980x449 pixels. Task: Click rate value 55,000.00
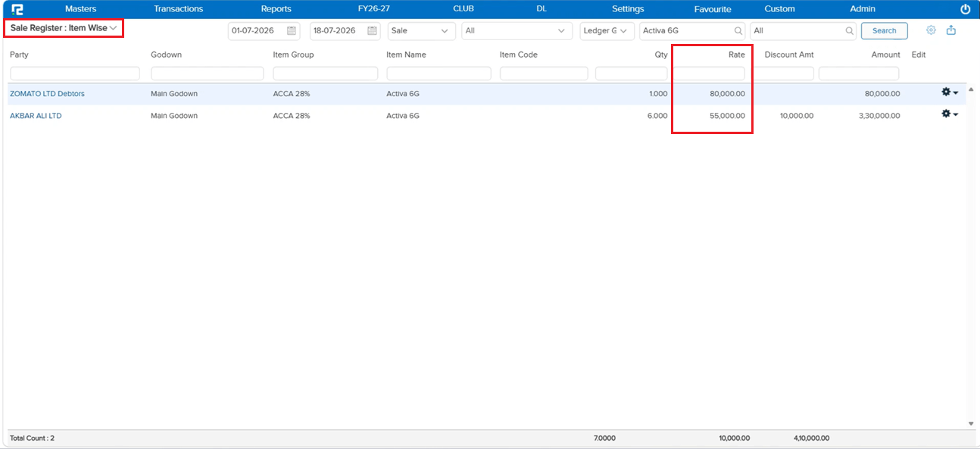(727, 116)
